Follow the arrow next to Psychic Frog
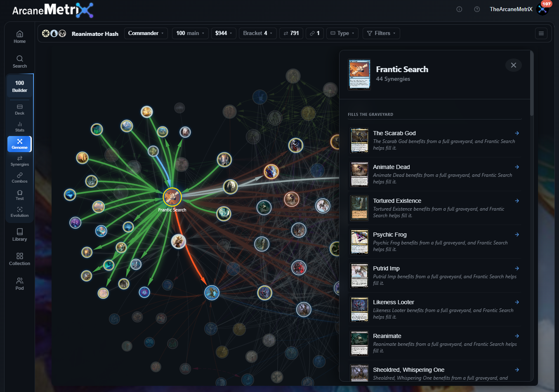Viewport: 559px width, 392px height. pos(517,235)
